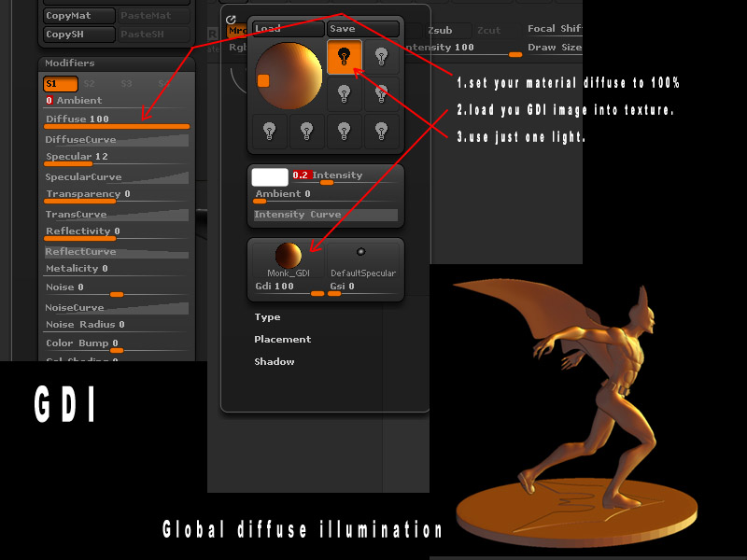Viewport: 747px width, 560px height.
Task: Enable the second light bulb in top row
Action: click(x=381, y=57)
